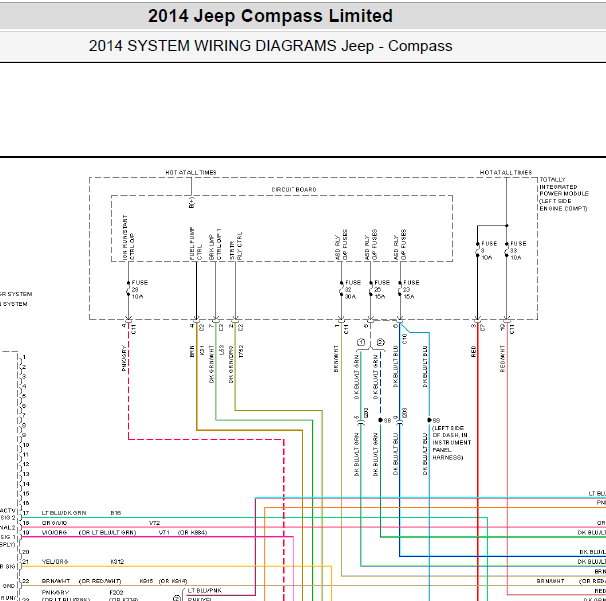This screenshot has height=601, width=606.
Task: Click the "LT BLU/DK GRN" label at pin 17
Action: coord(64,513)
